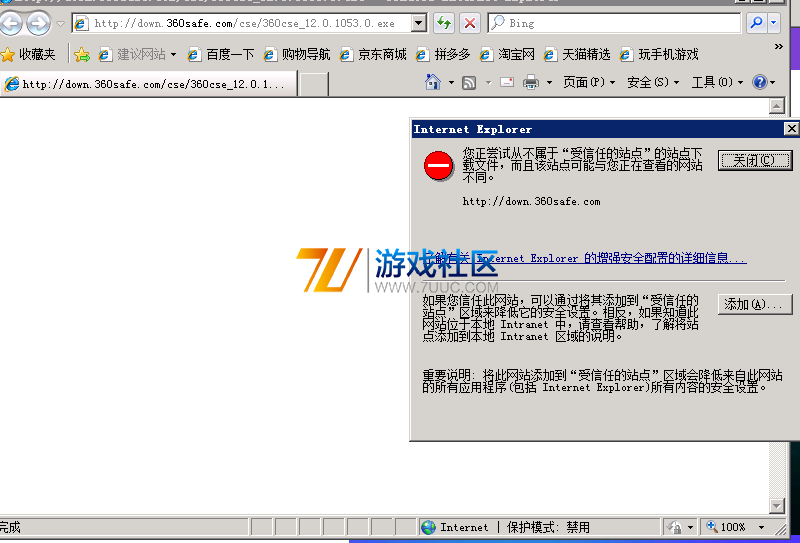The width and height of the screenshot is (800, 543).
Task: Expand favorites bar overflow chevron
Action: click(779, 47)
